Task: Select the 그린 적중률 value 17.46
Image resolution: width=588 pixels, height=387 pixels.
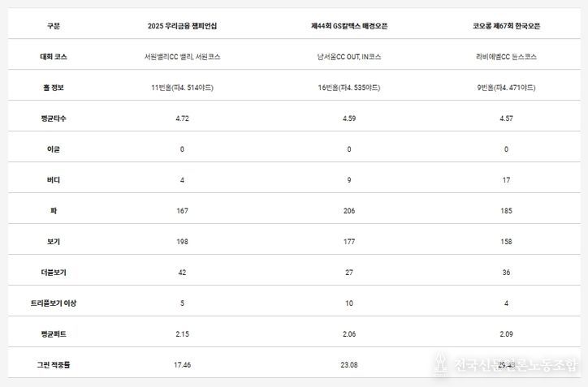Action: (x=183, y=364)
